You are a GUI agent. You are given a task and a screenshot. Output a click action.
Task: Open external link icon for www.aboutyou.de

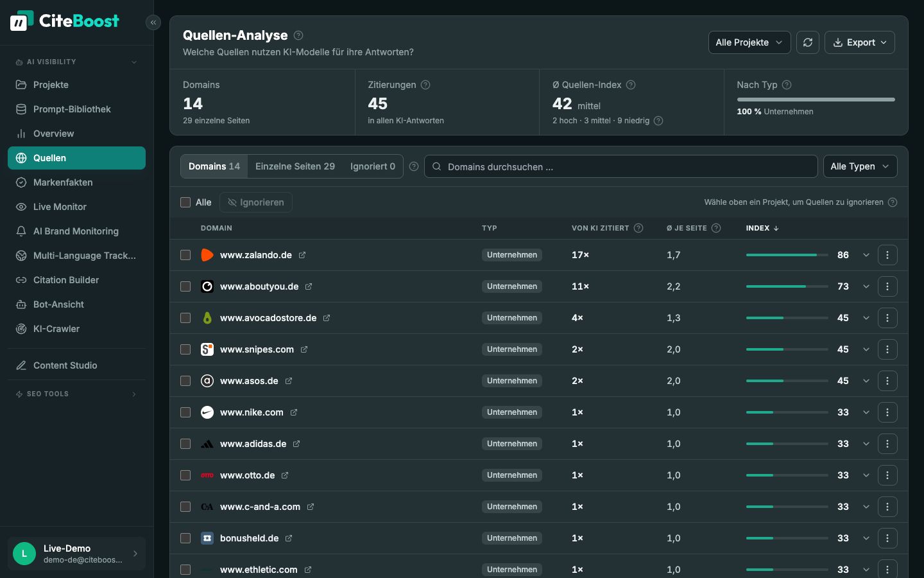[309, 286]
